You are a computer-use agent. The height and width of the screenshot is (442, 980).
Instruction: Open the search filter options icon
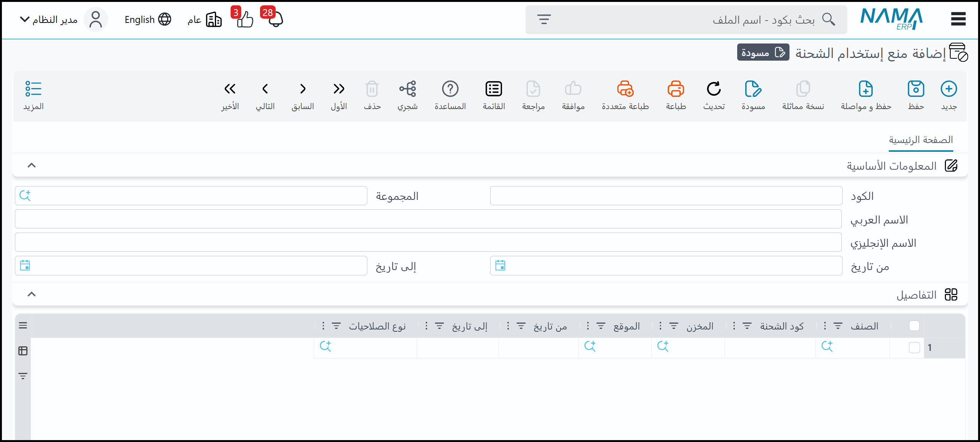pos(544,19)
